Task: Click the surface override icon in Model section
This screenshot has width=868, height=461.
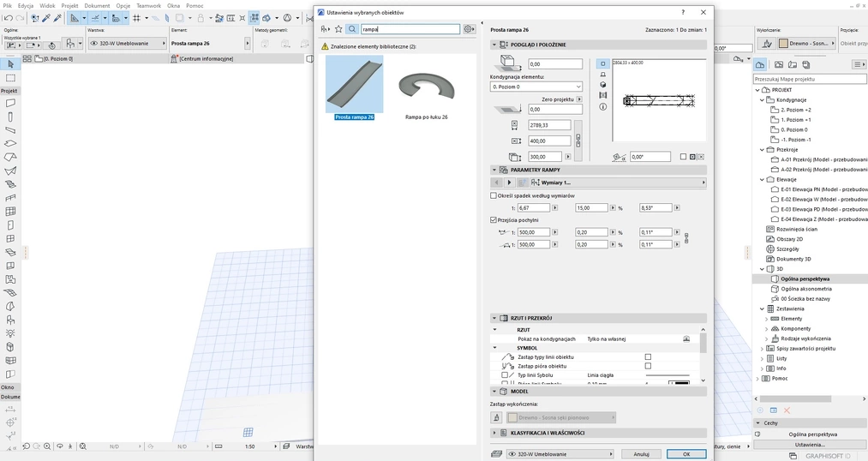Action: 497,418
